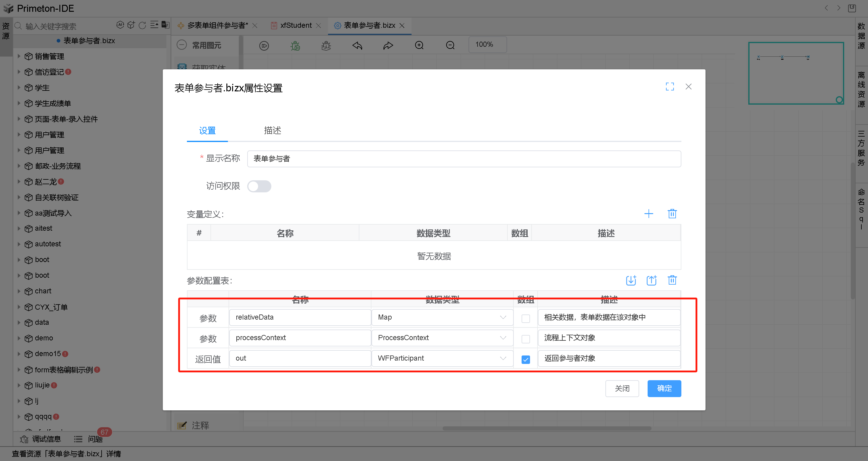Screen dimensions: 868x461
Task: Click the variable definition trash icon
Action: (x=672, y=214)
